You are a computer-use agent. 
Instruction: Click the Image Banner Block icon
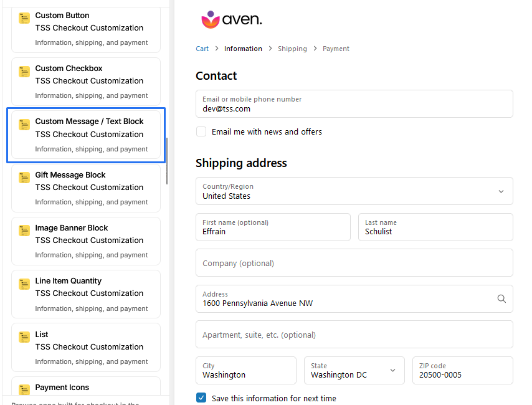tap(24, 231)
